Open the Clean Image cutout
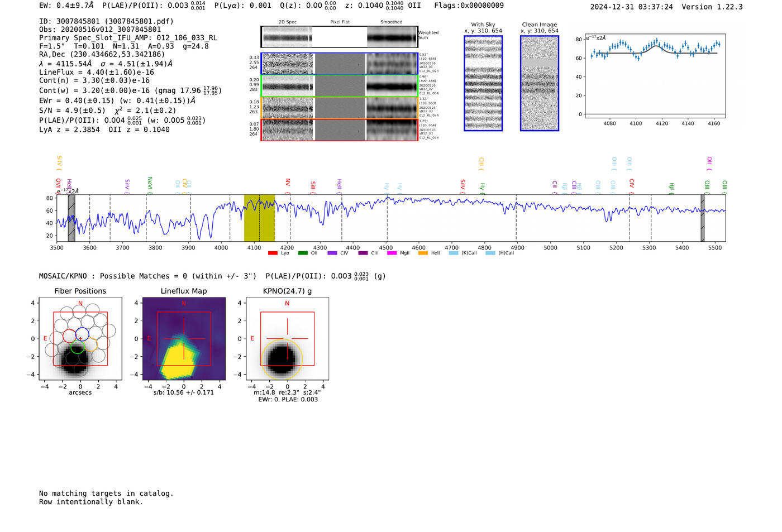The width and height of the screenshot is (782, 532). pyautogui.click(x=540, y=84)
